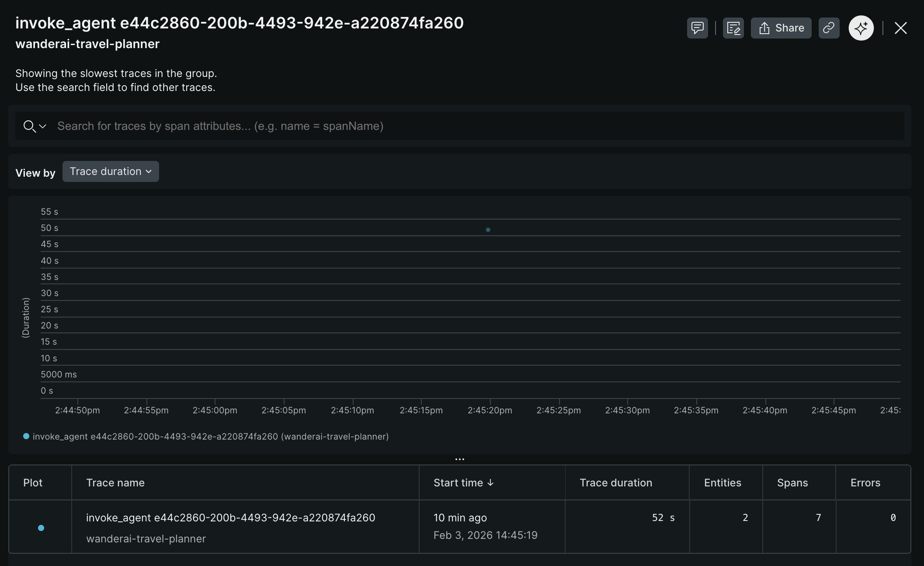Click the Entities column header

pyautogui.click(x=722, y=482)
